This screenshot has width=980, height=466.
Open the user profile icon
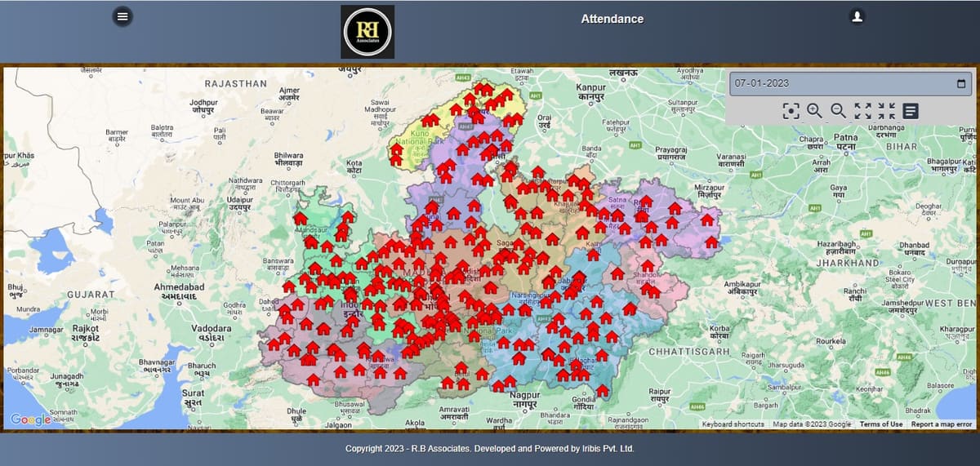coord(857,16)
